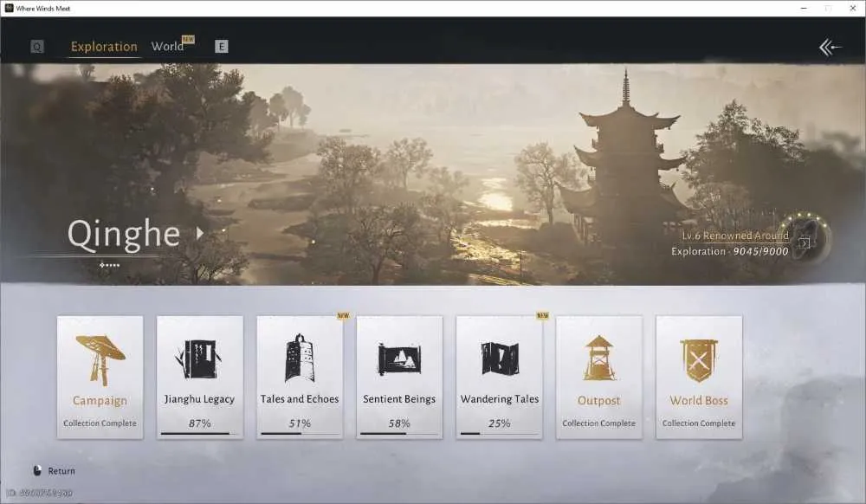Open the World Boss banner icon
866x504 pixels.
pos(699,360)
